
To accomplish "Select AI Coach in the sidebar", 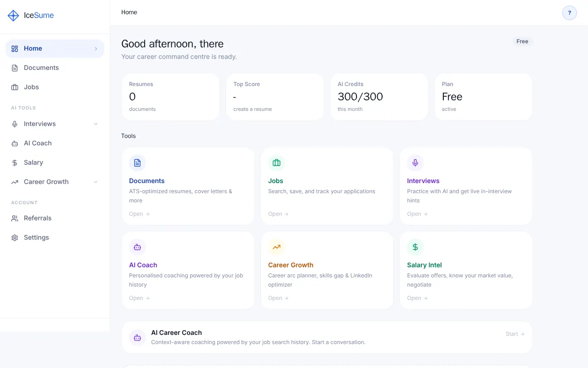I will [x=55, y=144].
